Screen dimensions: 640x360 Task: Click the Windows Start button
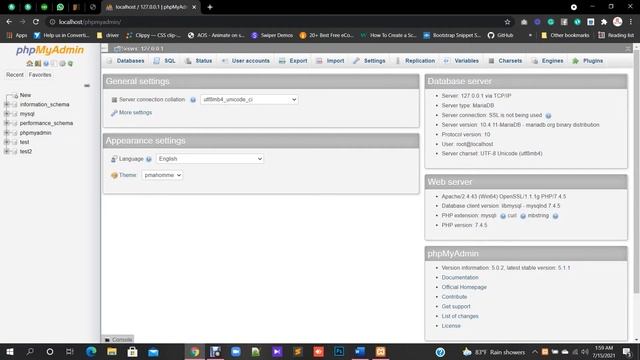tap(10, 351)
